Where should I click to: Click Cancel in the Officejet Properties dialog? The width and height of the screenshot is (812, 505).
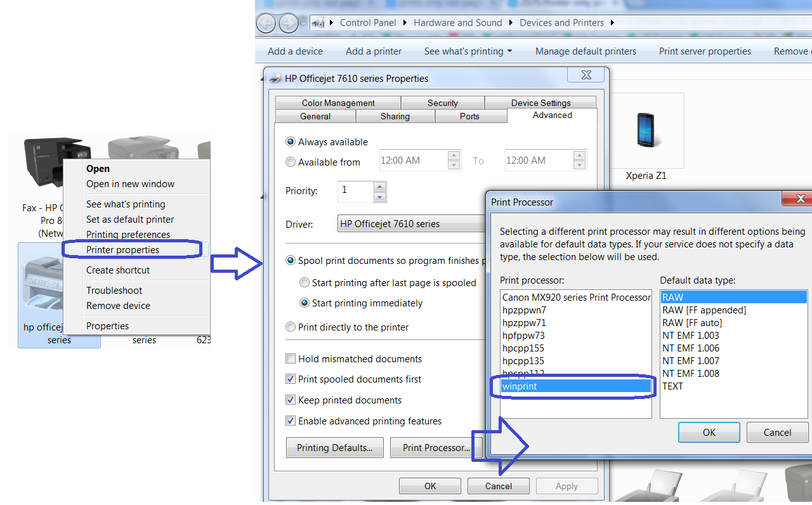coord(499,486)
